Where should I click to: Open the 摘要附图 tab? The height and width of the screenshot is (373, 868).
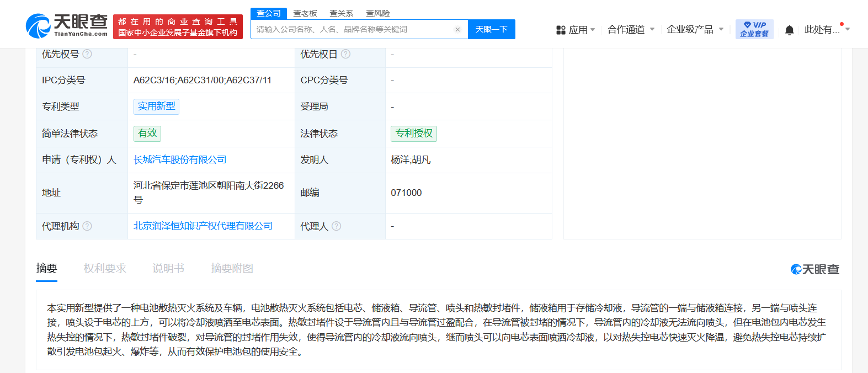point(232,268)
